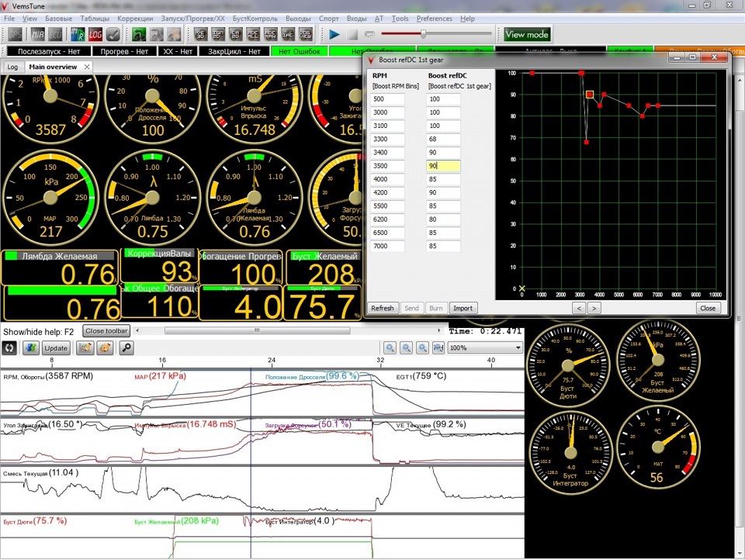Viewport: 745px width, 560px height.
Task: Click the LOG toolbar icon
Action: pos(95,34)
